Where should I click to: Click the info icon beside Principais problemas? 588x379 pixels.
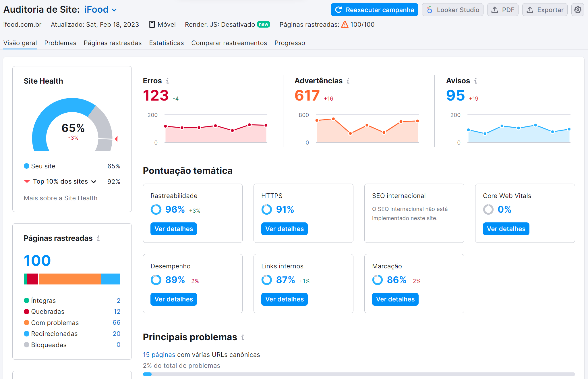243,338
